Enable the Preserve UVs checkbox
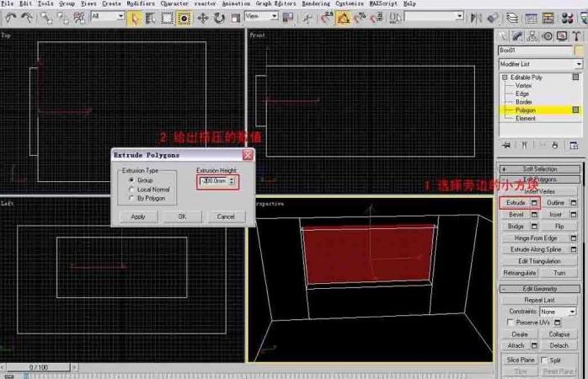Screen dimensions: 588x379 point(510,323)
